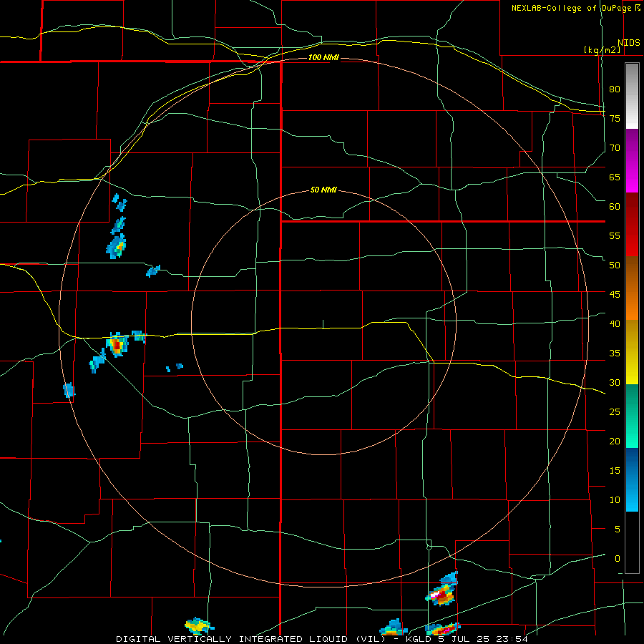
Task: Click the 15 value on the scale
Action: pyautogui.click(x=615, y=470)
